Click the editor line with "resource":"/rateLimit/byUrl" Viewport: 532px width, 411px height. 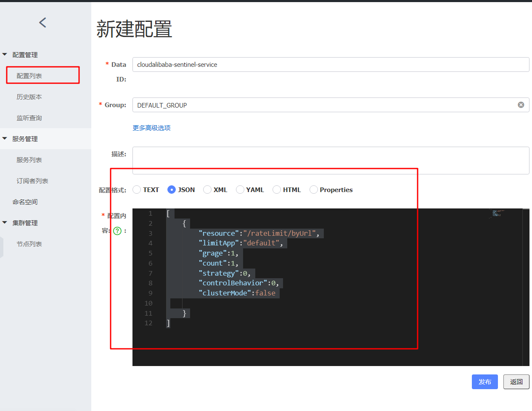coord(259,233)
